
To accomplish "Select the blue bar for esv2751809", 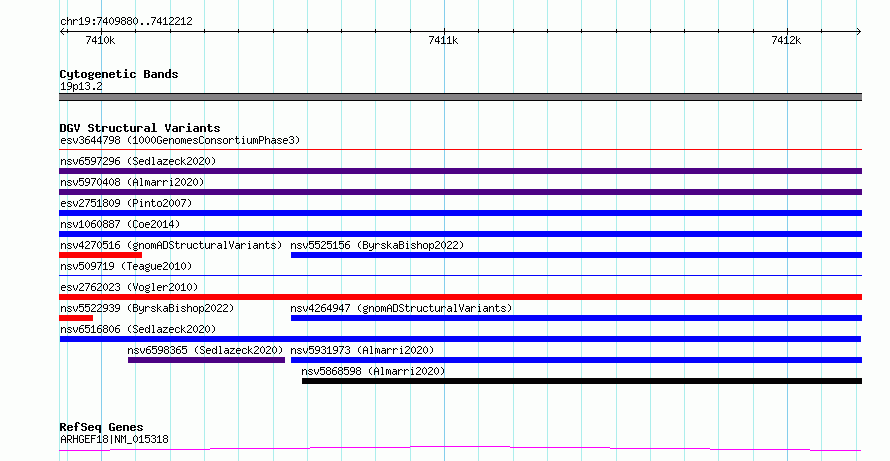I will tap(460, 213).
